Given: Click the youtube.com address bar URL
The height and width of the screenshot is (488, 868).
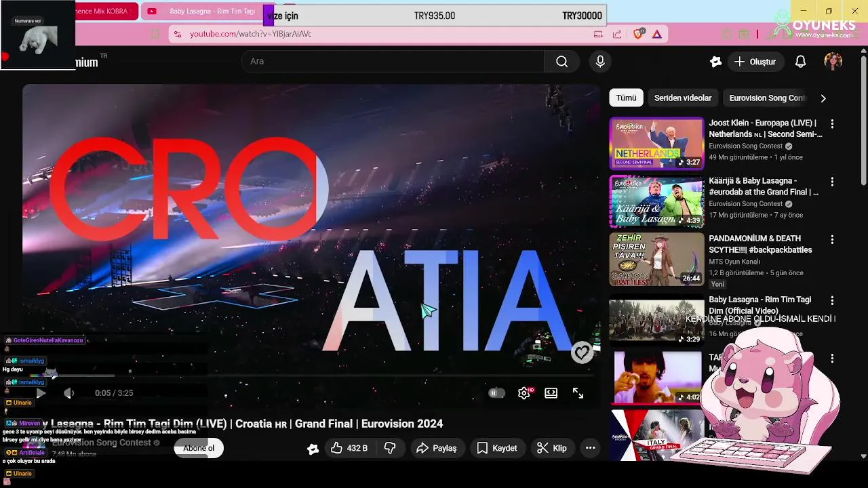Looking at the screenshot, I should click(x=251, y=34).
